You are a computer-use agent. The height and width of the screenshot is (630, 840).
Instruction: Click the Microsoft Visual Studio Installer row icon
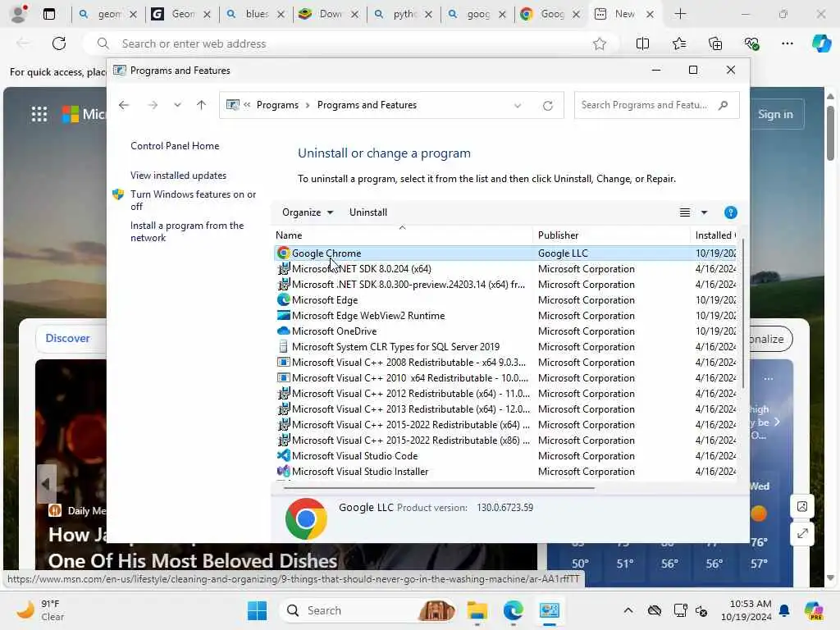[x=283, y=472]
